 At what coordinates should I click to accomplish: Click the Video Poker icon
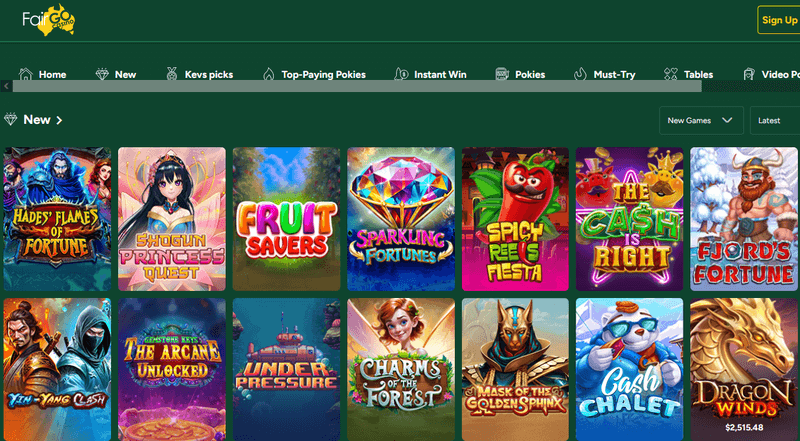pyautogui.click(x=748, y=75)
